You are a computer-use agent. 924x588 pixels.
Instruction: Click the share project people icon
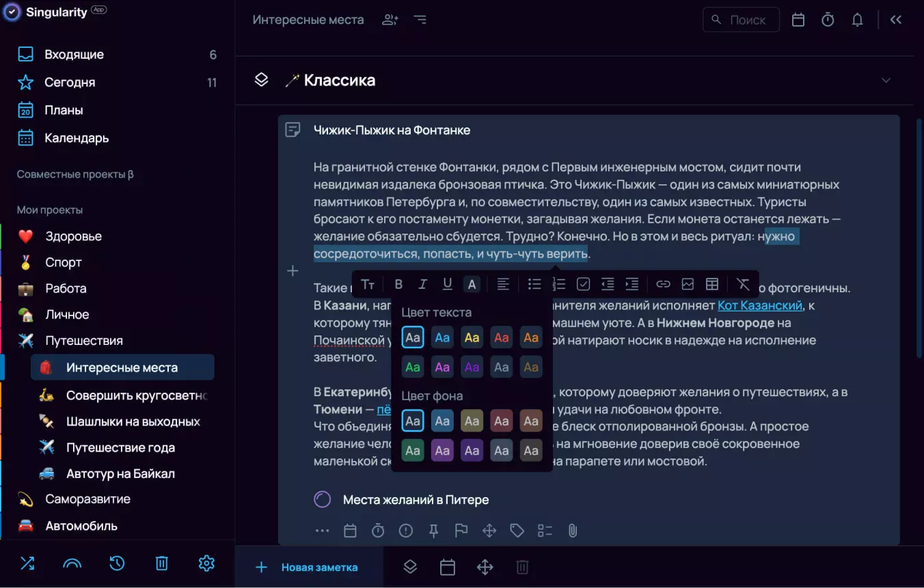tap(390, 20)
